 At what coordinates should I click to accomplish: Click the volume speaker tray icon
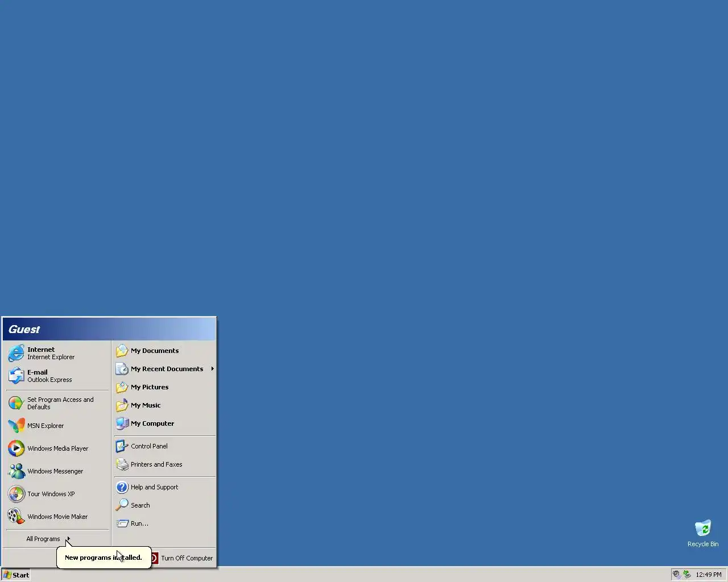tap(676, 575)
